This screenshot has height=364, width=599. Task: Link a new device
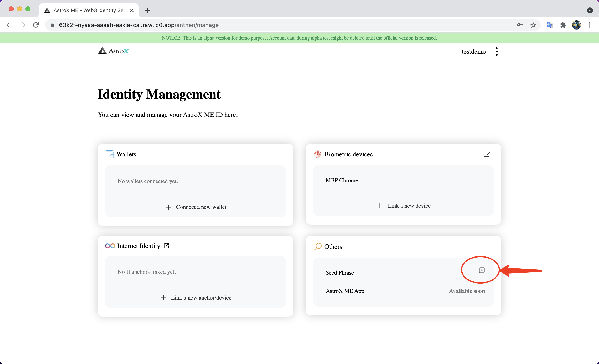point(404,206)
